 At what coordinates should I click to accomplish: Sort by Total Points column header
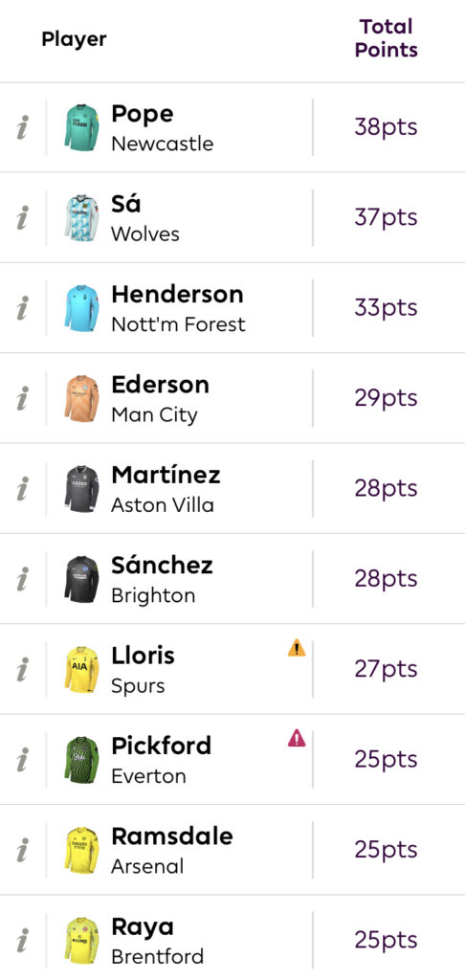pos(387,38)
